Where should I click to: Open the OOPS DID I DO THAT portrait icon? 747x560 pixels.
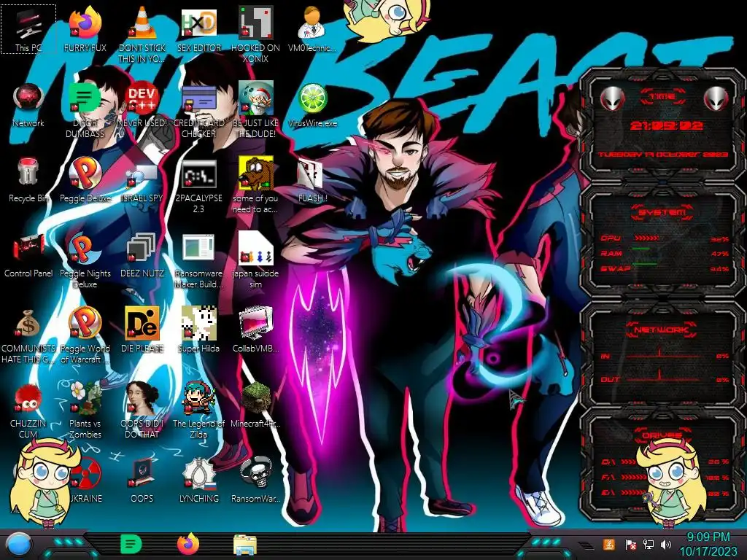(x=142, y=411)
